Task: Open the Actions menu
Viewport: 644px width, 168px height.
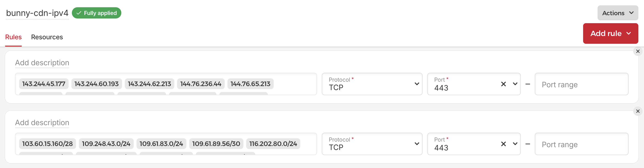Action: [x=617, y=13]
